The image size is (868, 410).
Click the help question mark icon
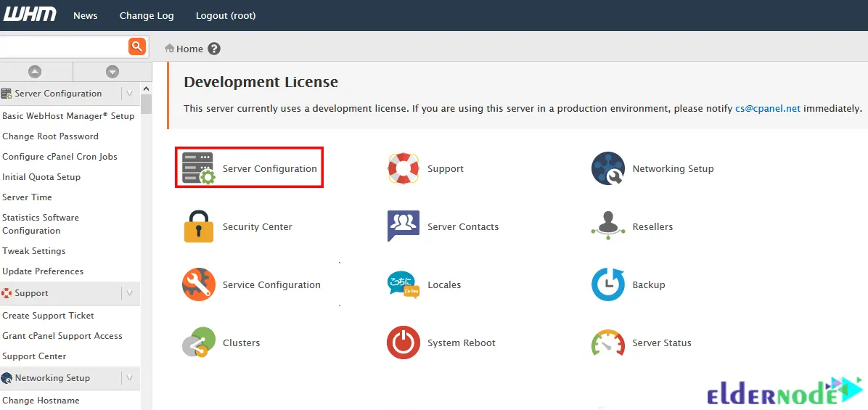point(214,49)
